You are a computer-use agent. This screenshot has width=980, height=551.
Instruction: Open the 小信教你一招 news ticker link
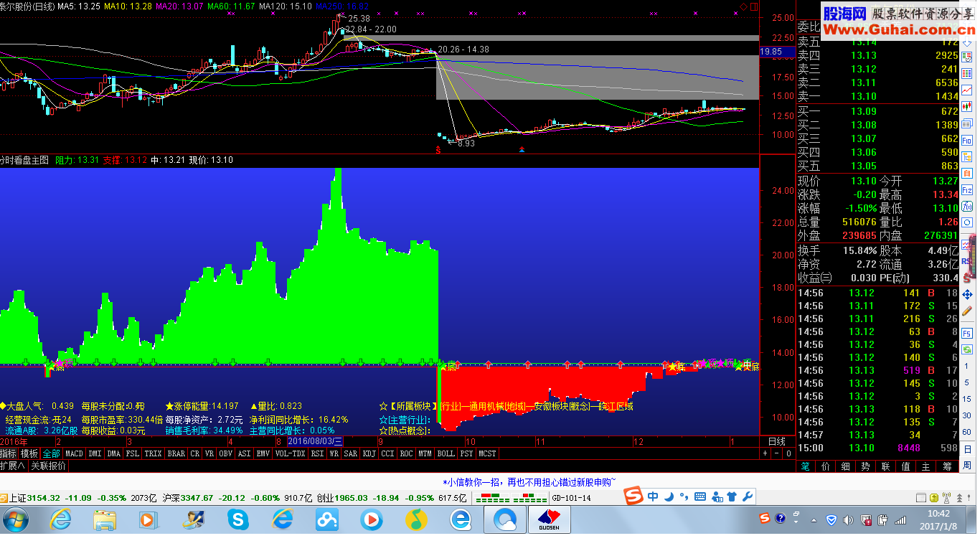529,482
